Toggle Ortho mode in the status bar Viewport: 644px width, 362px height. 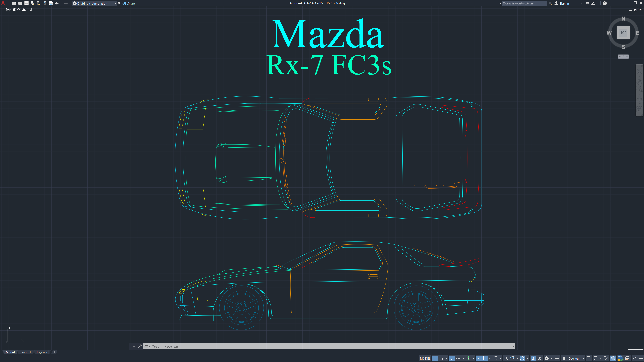click(452, 358)
